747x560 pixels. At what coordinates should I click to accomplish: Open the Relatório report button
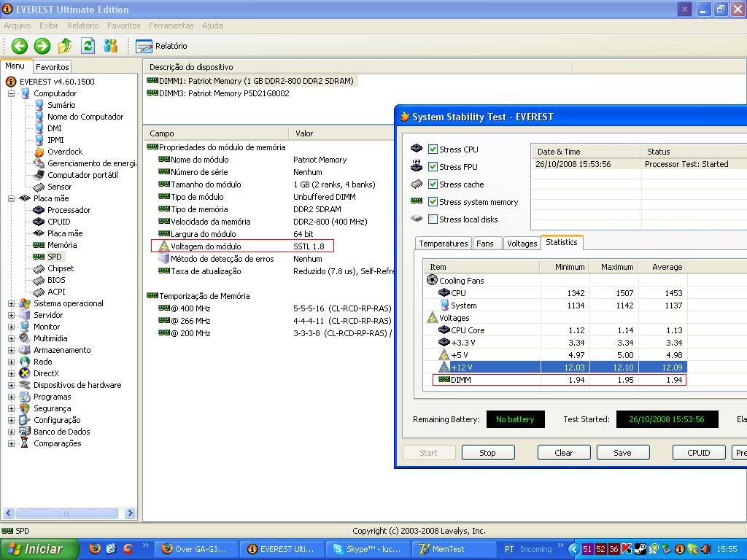161,46
